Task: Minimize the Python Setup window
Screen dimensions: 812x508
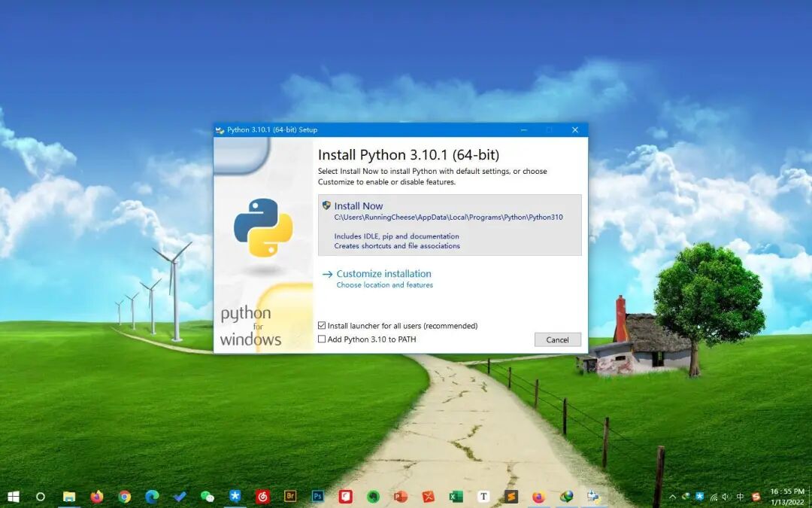Action: pos(523,129)
